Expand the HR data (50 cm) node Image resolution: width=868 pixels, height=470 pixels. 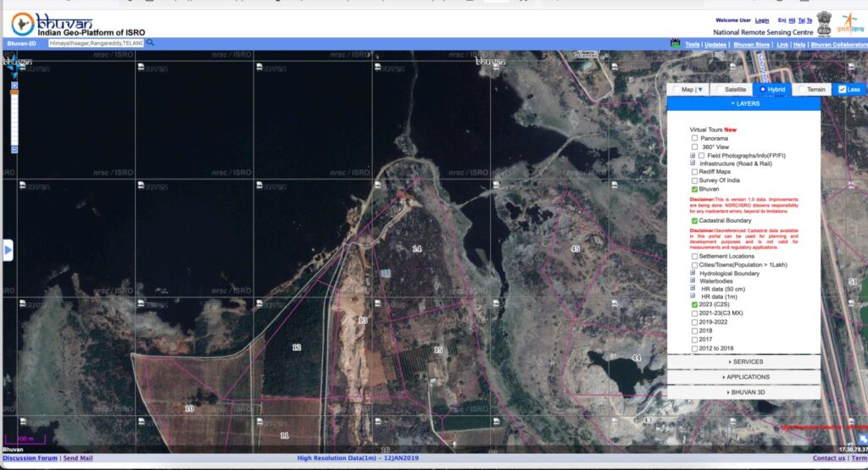coord(693,288)
